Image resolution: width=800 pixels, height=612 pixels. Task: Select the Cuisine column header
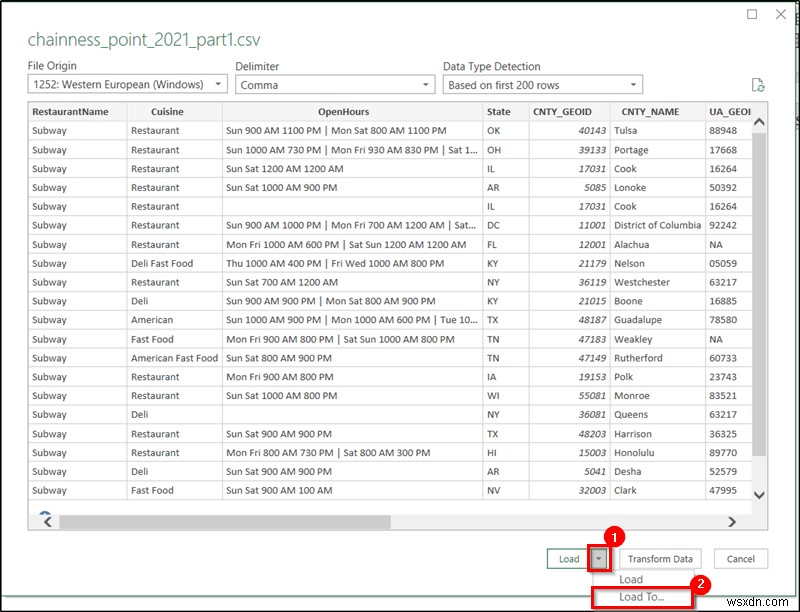pos(167,111)
